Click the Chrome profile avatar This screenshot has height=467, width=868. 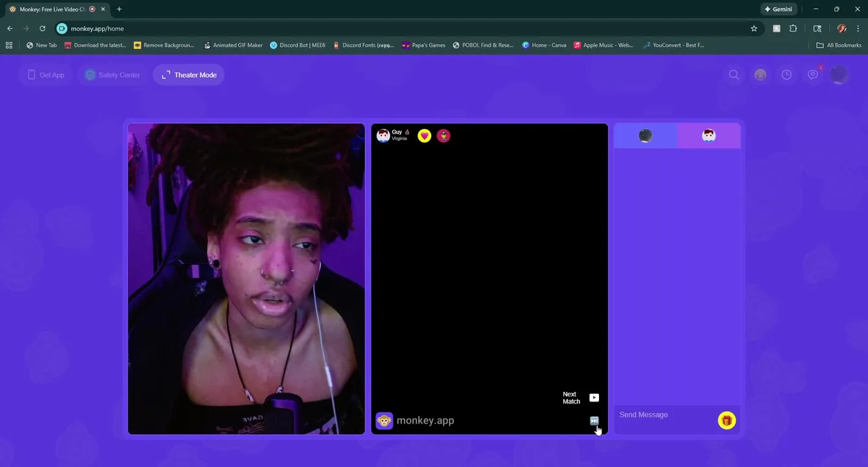click(x=841, y=29)
